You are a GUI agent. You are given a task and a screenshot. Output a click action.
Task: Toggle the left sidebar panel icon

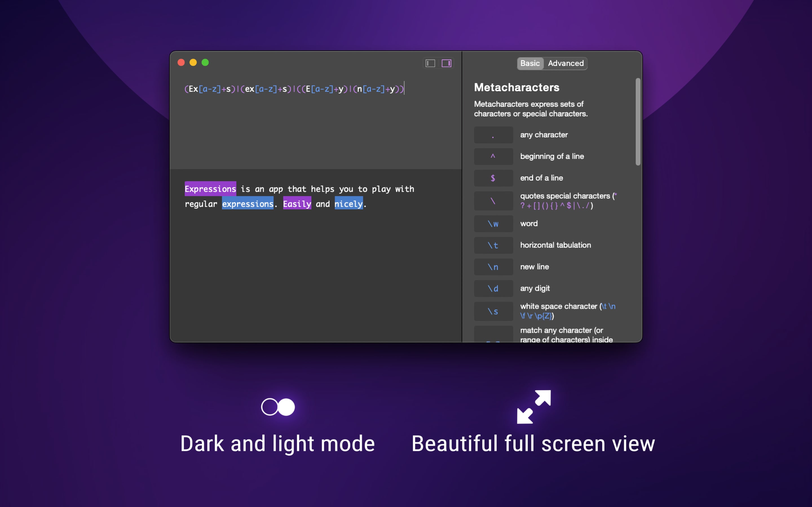pyautogui.click(x=430, y=63)
